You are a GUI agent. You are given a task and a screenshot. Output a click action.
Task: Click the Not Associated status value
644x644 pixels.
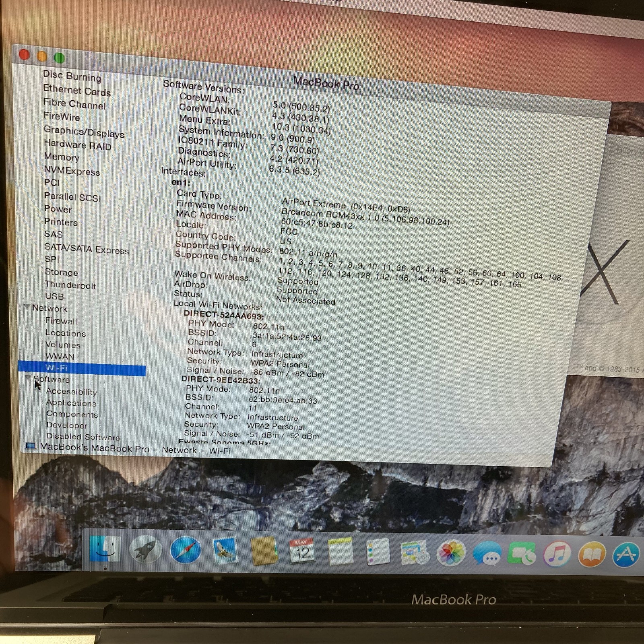coord(306,300)
